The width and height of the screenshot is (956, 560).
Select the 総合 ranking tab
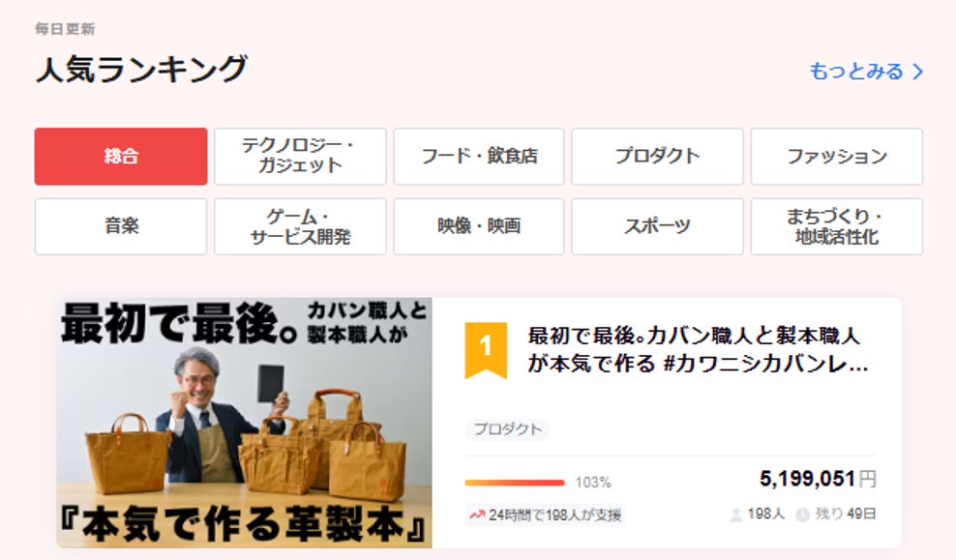tap(121, 157)
